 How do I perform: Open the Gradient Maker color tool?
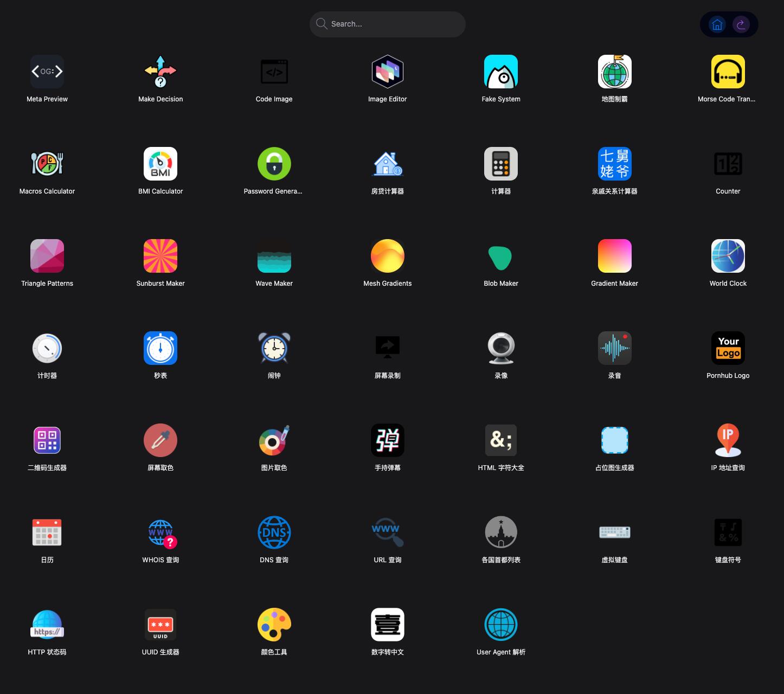coord(614,256)
